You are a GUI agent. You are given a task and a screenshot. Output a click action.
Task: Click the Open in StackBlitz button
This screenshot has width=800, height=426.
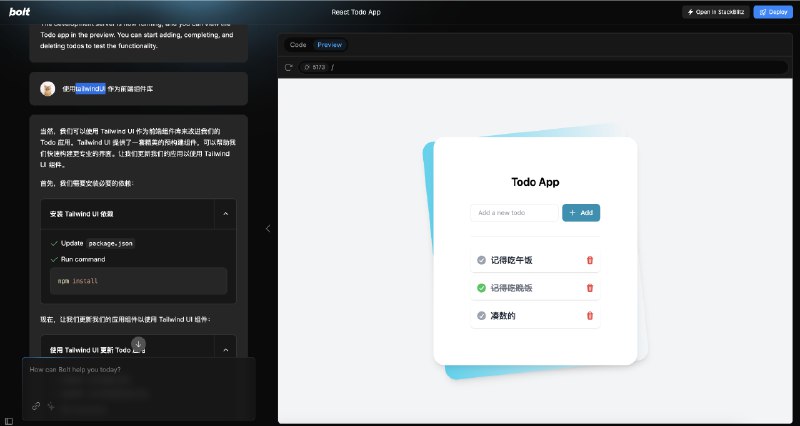point(716,12)
